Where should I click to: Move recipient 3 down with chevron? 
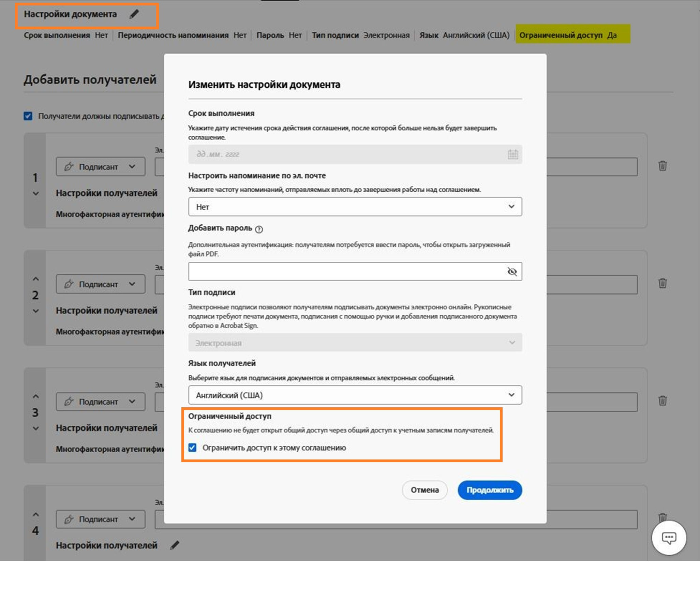click(x=35, y=428)
